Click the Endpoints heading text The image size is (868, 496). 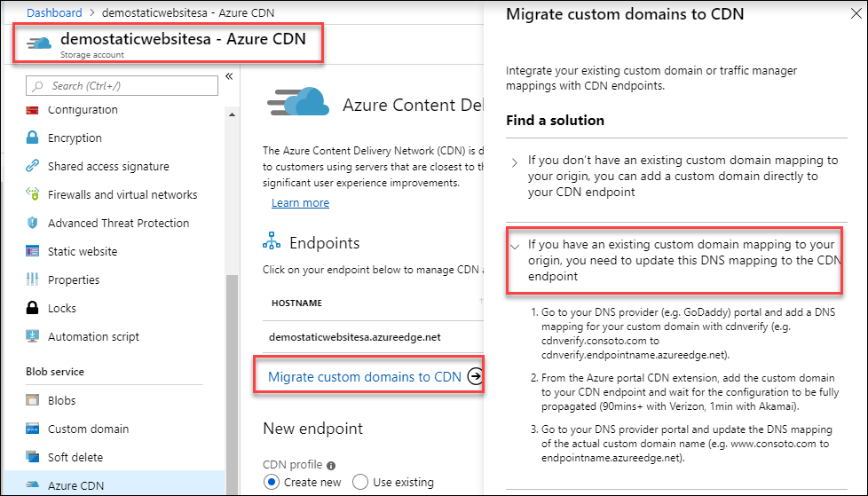click(325, 242)
